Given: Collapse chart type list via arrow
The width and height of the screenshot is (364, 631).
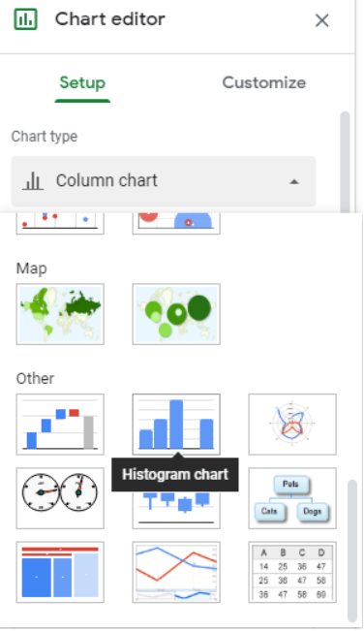Looking at the screenshot, I should pos(294,182).
